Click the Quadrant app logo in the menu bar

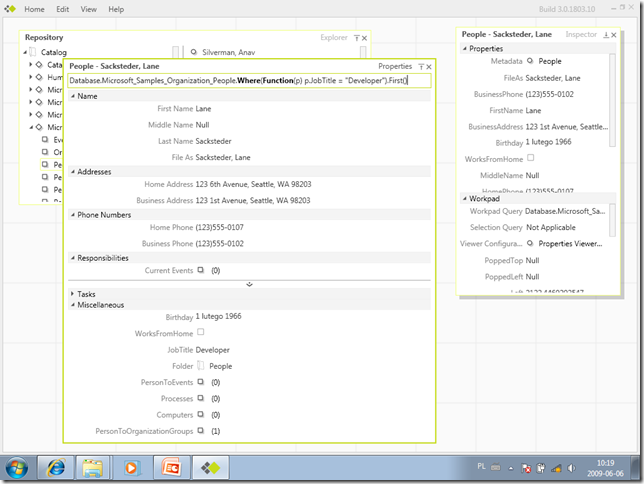coord(11,9)
